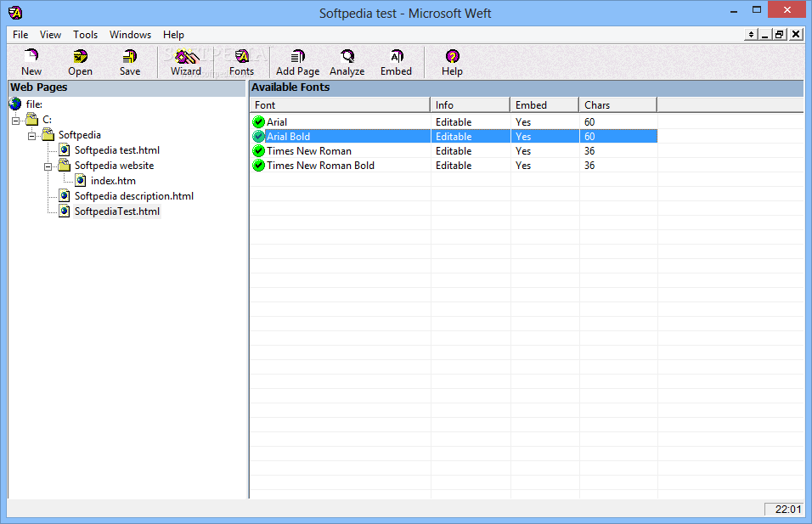812x524 pixels.
Task: Click the C: drive folder icon
Action: (x=32, y=119)
